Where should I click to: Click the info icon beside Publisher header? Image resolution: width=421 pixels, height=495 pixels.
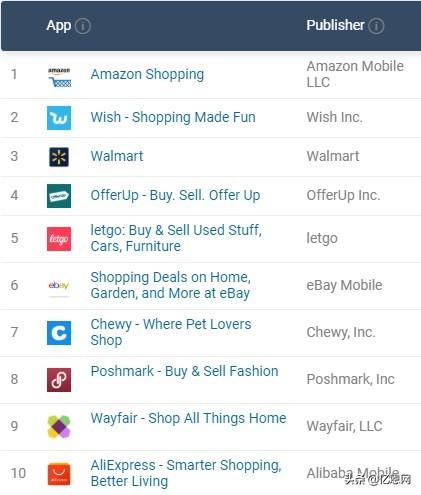[376, 26]
